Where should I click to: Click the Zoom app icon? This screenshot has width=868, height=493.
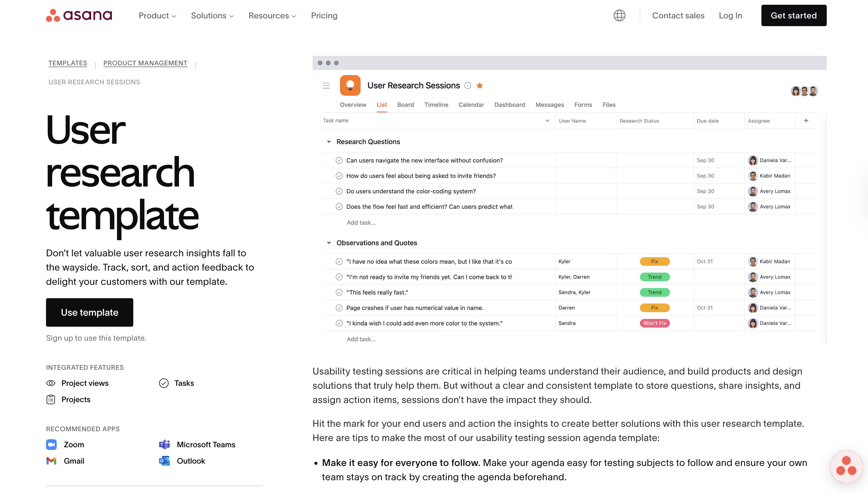(x=51, y=444)
